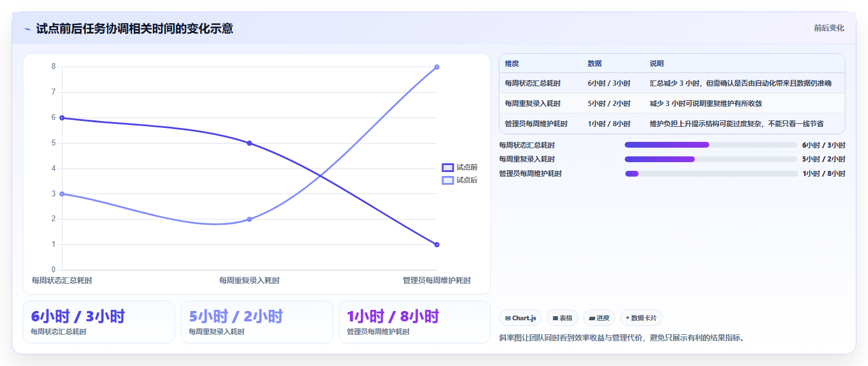Viewport: 868px width, 366px height.
Task: Click the footer note starting 斜率图让团队
Action: pos(621,338)
